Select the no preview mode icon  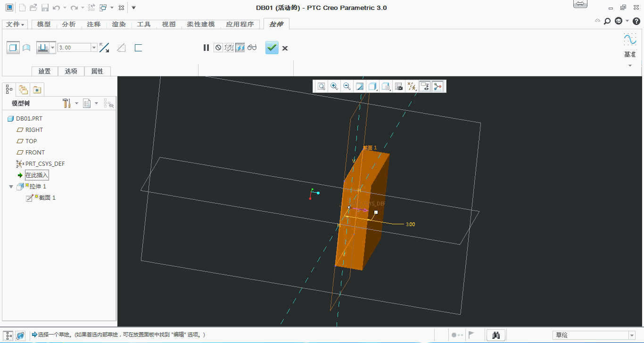(x=218, y=48)
